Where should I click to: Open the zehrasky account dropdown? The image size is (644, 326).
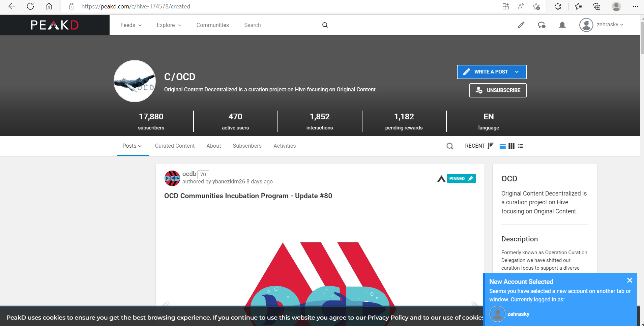point(602,25)
